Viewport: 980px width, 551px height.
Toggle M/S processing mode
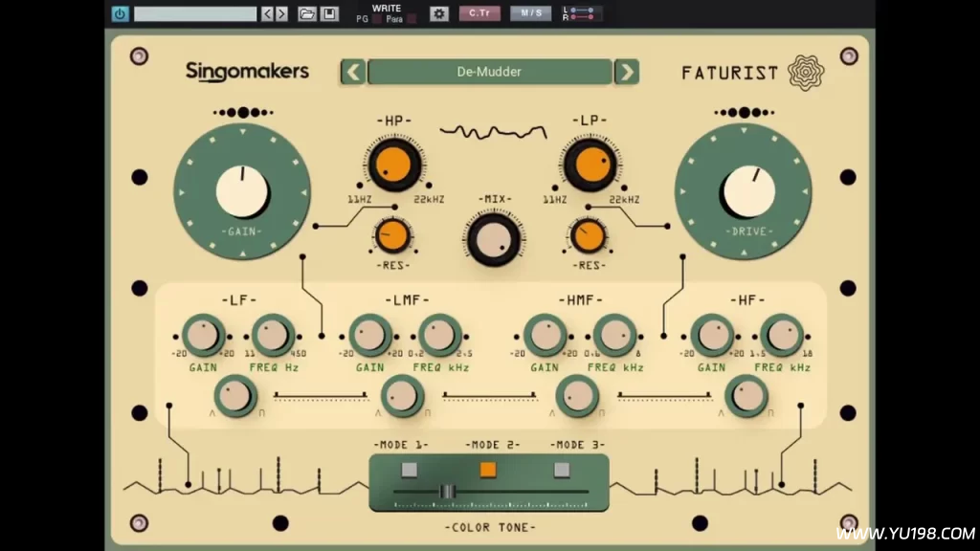(531, 13)
